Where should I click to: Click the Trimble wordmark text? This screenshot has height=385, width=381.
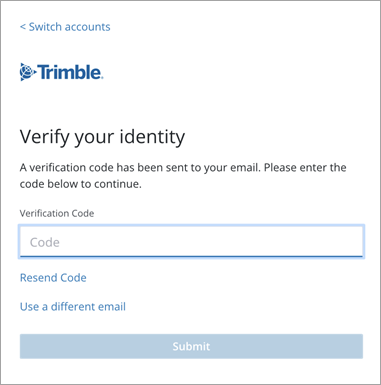70,72
